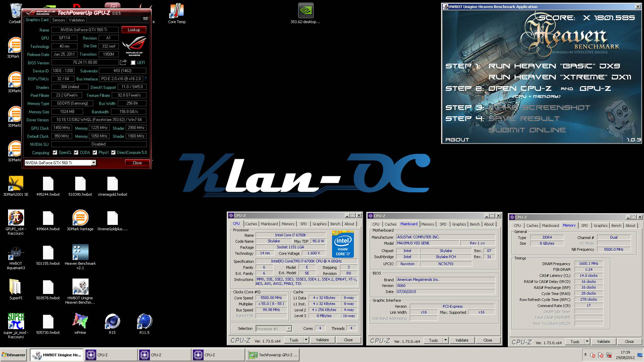Viewport: 644px width, 362px height.
Task: Open the 505730.hwbot file
Action: [x=48, y=324]
